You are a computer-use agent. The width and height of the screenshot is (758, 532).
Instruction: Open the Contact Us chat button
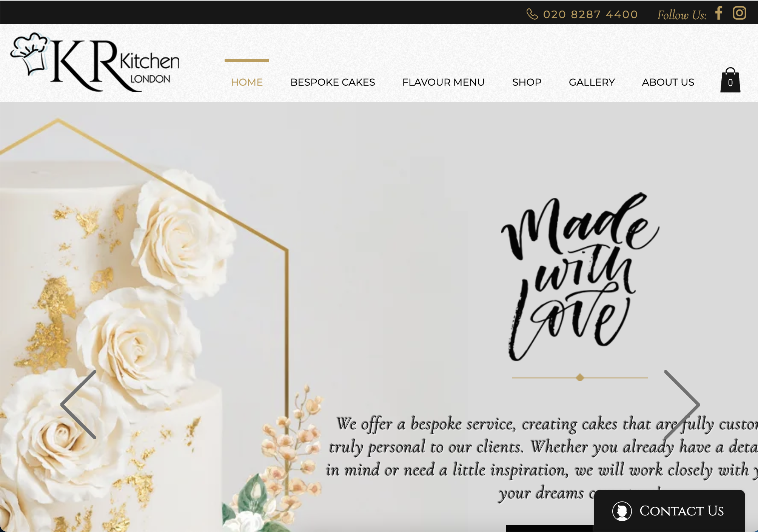tap(669, 511)
